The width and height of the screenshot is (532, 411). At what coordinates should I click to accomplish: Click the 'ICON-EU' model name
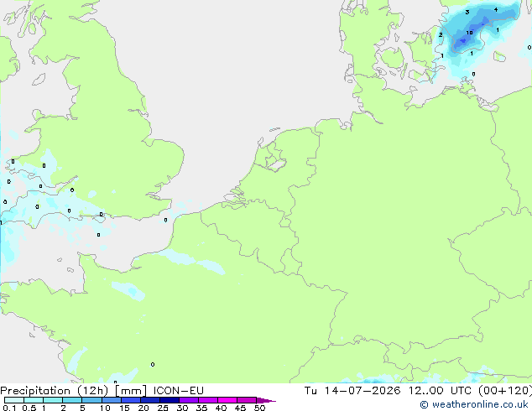point(178,391)
